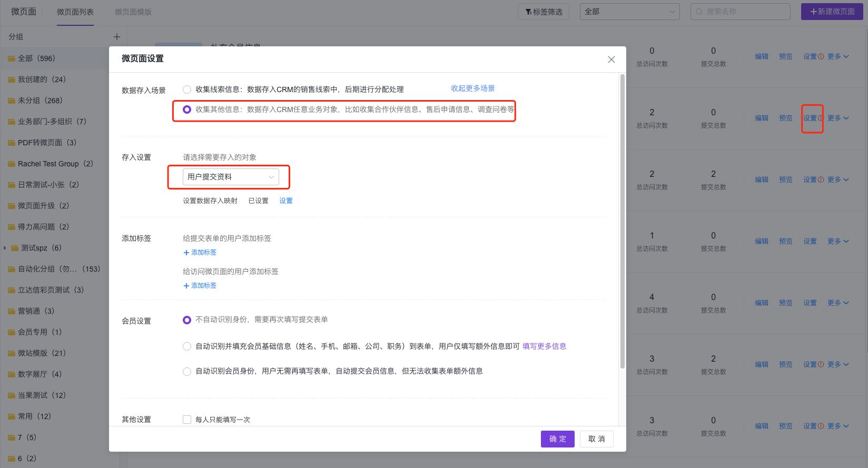
Task: Expand the 测试spz group tree arrow
Action: coord(5,248)
